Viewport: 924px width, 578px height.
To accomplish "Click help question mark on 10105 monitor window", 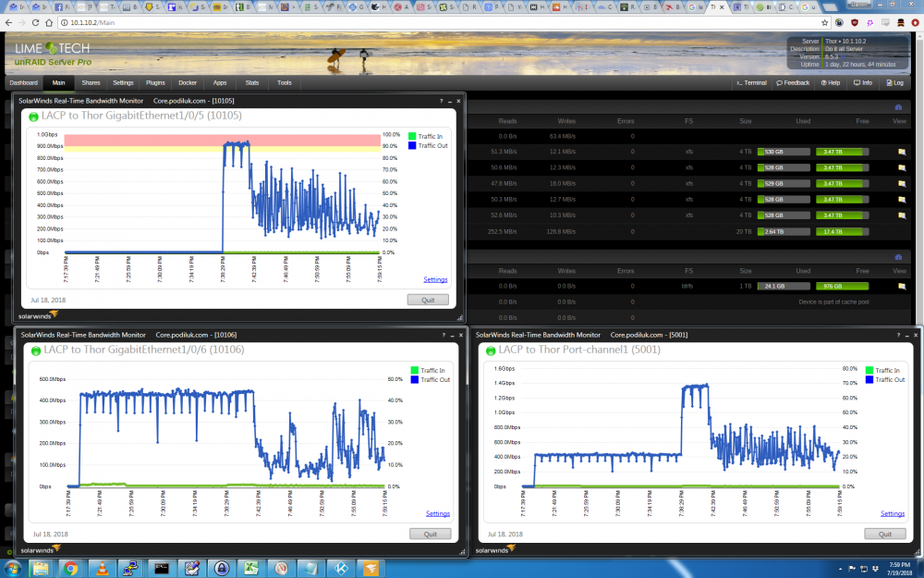I will (x=441, y=101).
